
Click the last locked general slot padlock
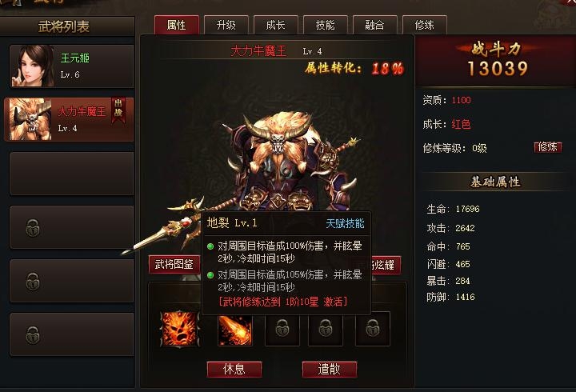pyautogui.click(x=33, y=334)
